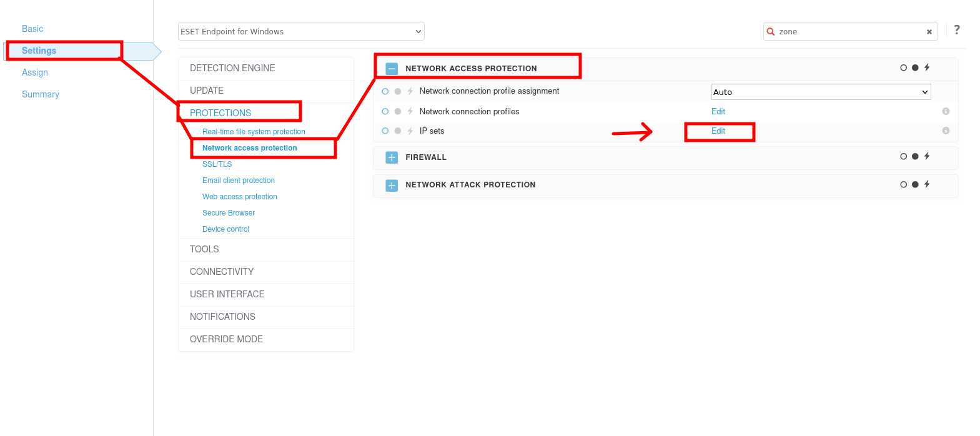Toggle the lightning Force flag on Network Access Protection header
The width and height of the screenshot is (980, 436).
(927, 67)
